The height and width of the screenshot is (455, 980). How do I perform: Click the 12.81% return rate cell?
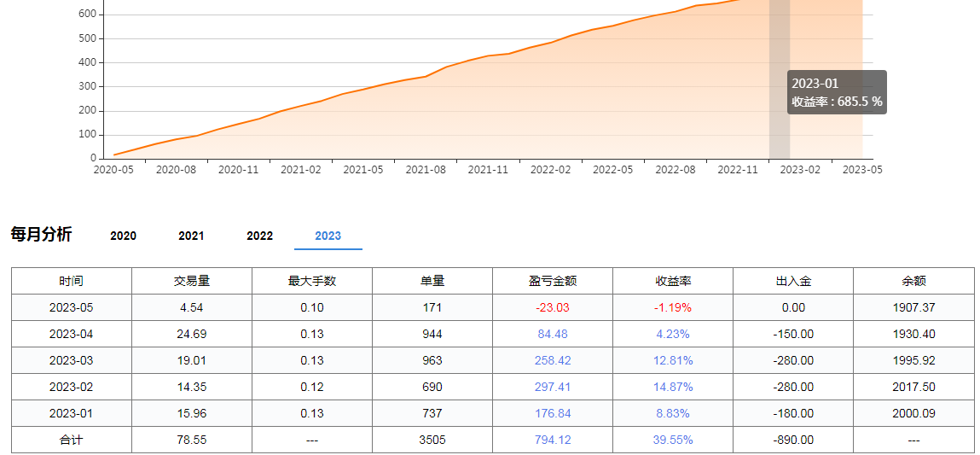pyautogui.click(x=672, y=360)
